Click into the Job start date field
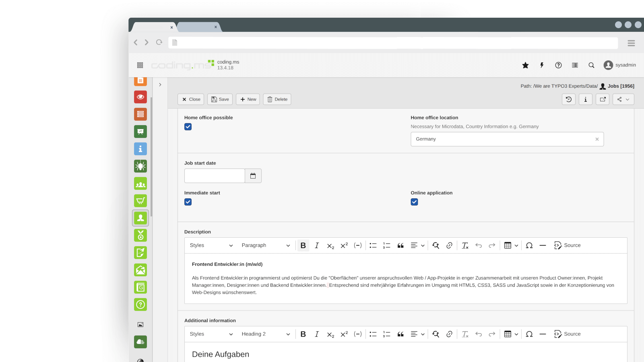The height and width of the screenshot is (362, 644). (215, 176)
